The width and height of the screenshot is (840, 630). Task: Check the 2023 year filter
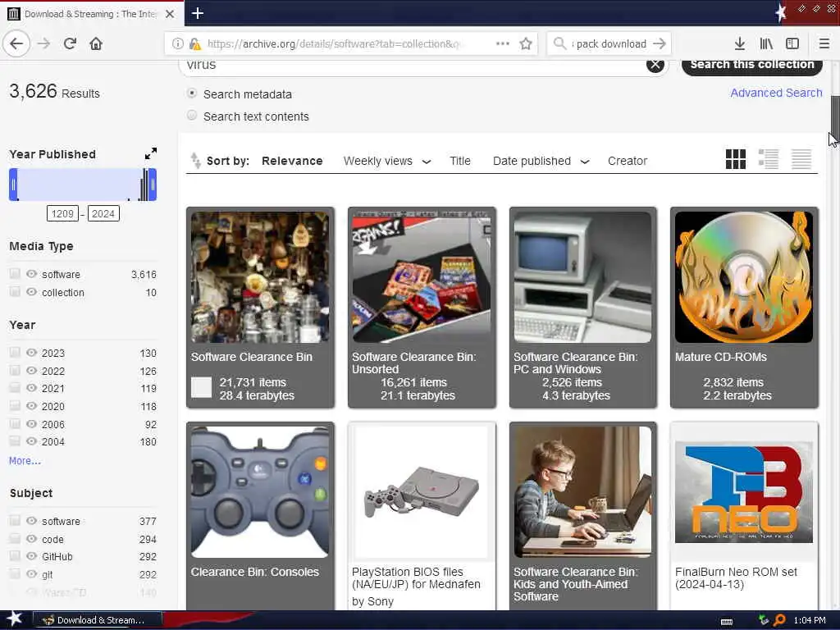[x=15, y=353]
